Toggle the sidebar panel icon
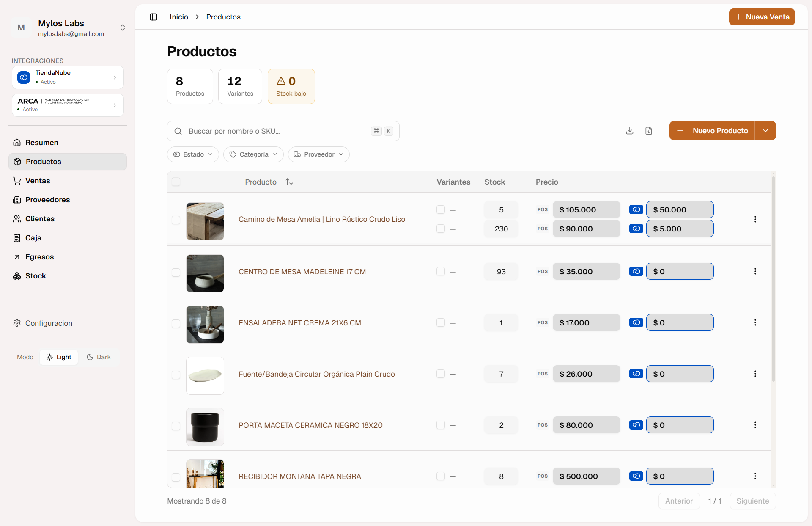The width and height of the screenshot is (812, 526). click(x=154, y=17)
